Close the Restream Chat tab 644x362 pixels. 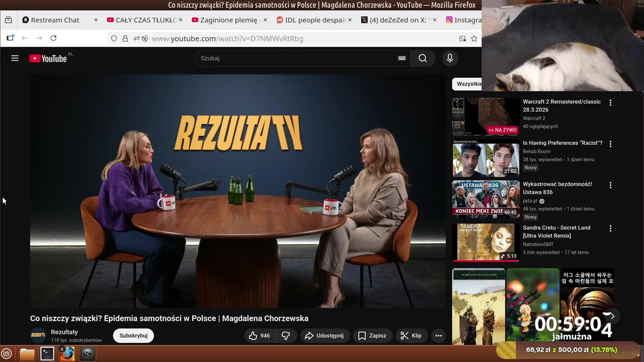tap(96, 20)
